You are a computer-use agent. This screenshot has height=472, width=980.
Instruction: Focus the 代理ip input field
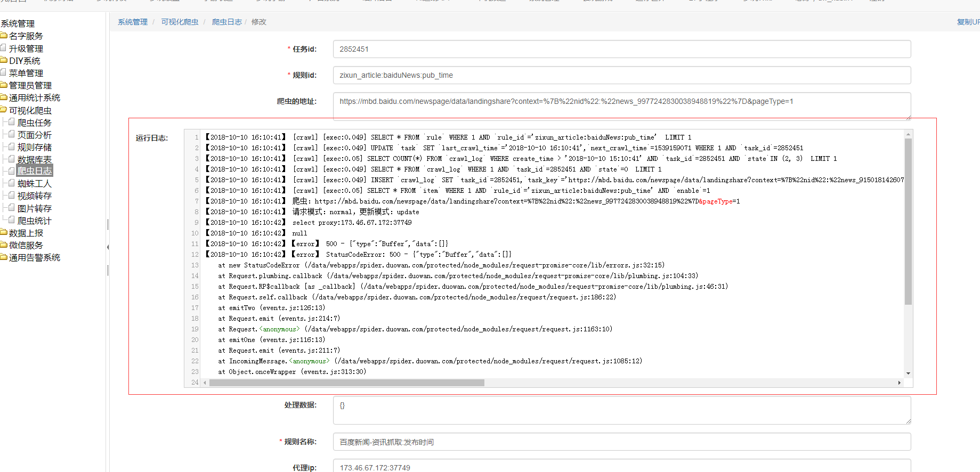pyautogui.click(x=622, y=467)
